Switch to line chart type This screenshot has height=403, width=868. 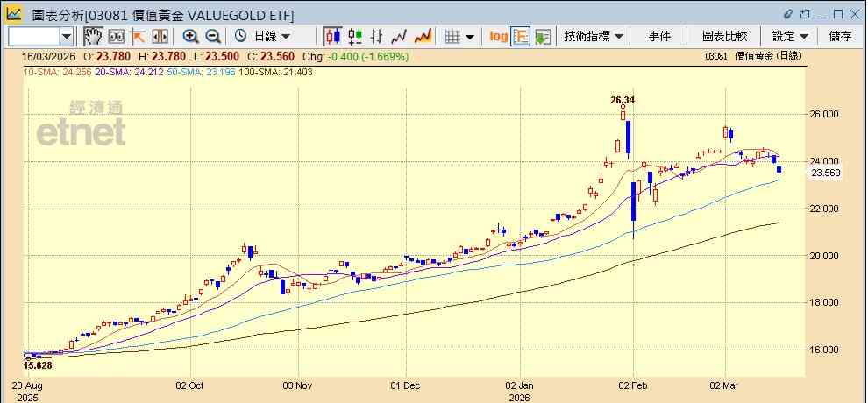[399, 37]
